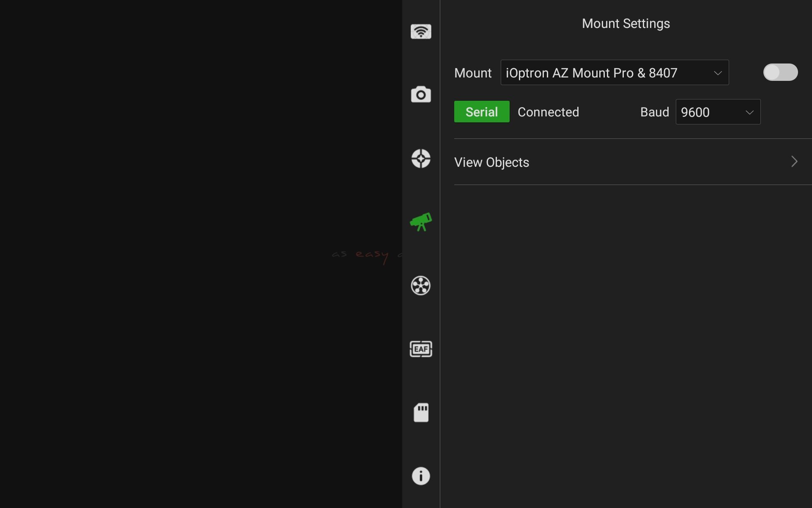
Task: Open the SD card storage settings
Action: point(421,413)
